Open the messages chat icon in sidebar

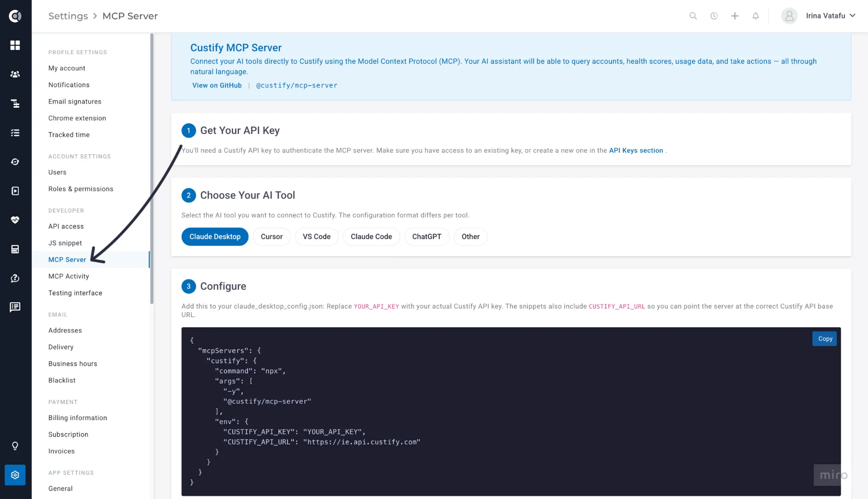[15, 307]
